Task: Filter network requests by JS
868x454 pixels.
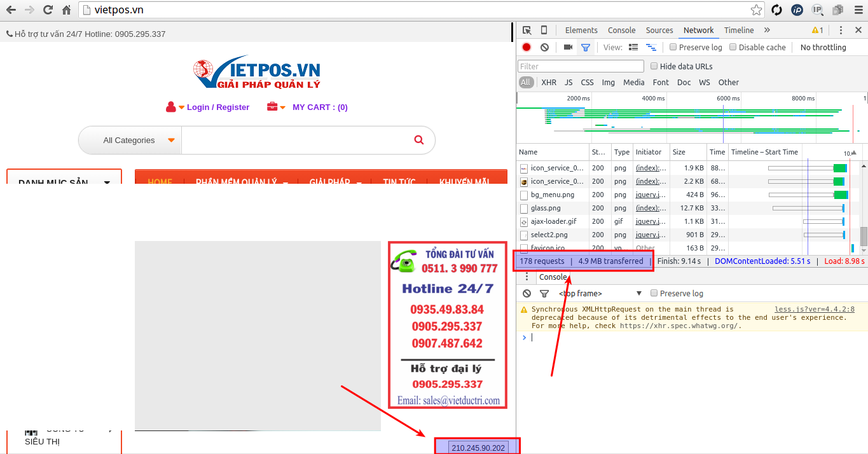Action: click(568, 83)
